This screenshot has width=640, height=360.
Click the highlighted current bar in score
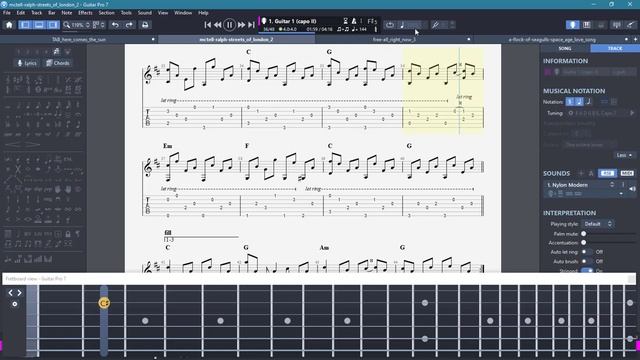443,91
